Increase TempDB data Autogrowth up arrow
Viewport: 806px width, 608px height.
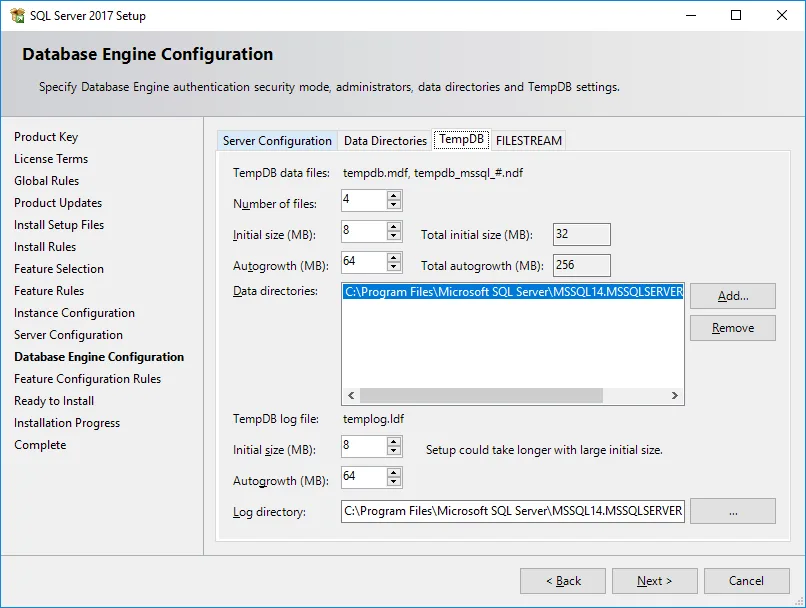[x=394, y=257]
